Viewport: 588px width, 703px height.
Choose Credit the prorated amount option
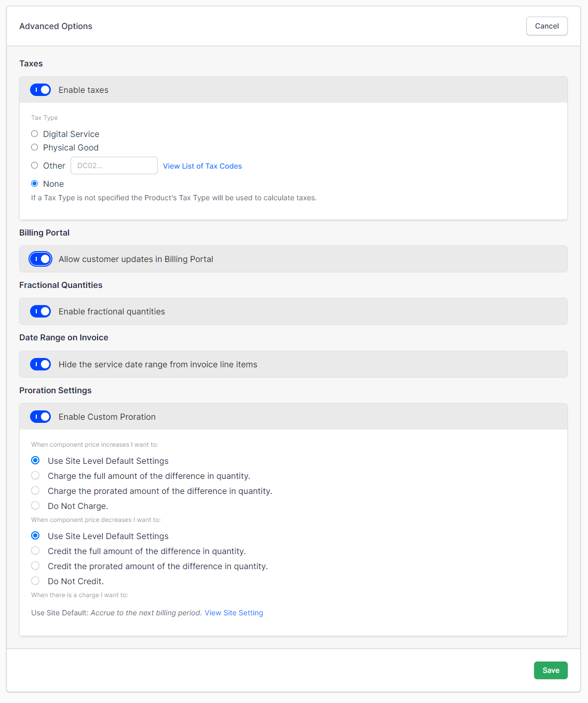coord(35,566)
